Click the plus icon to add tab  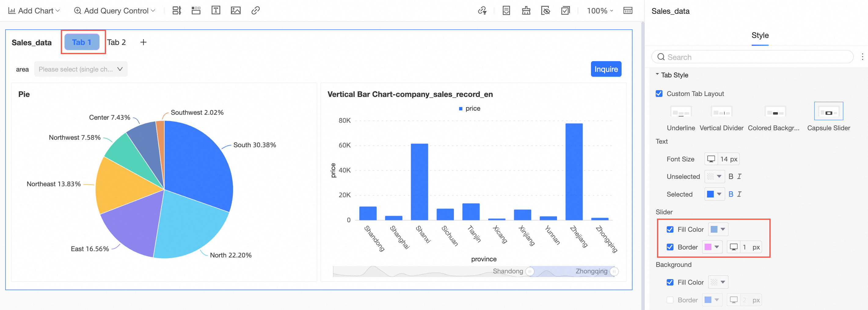click(x=143, y=42)
